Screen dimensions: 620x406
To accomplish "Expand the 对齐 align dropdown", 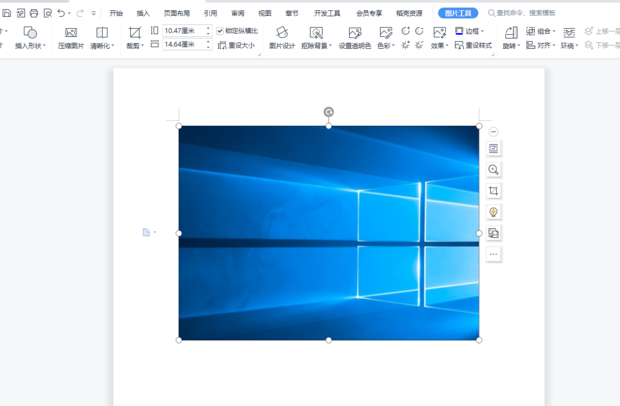I will (554, 46).
